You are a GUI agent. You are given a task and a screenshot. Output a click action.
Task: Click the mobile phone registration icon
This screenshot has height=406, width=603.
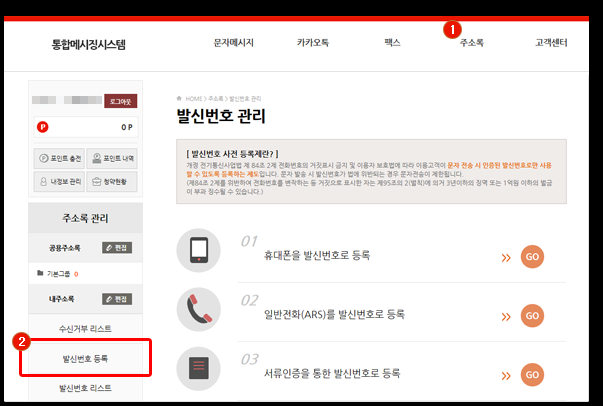(198, 251)
